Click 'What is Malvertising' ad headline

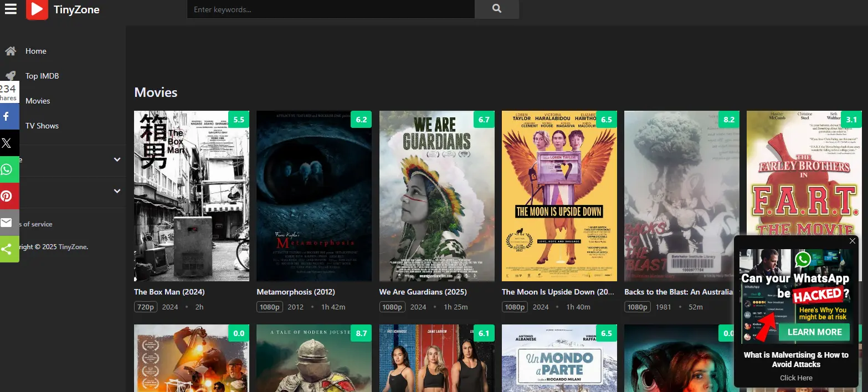(x=796, y=359)
